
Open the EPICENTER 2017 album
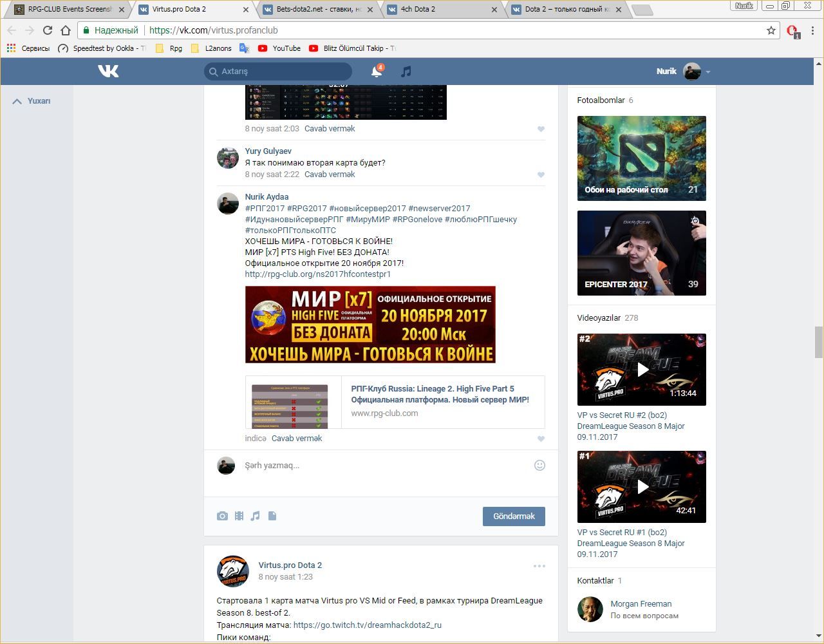(642, 253)
